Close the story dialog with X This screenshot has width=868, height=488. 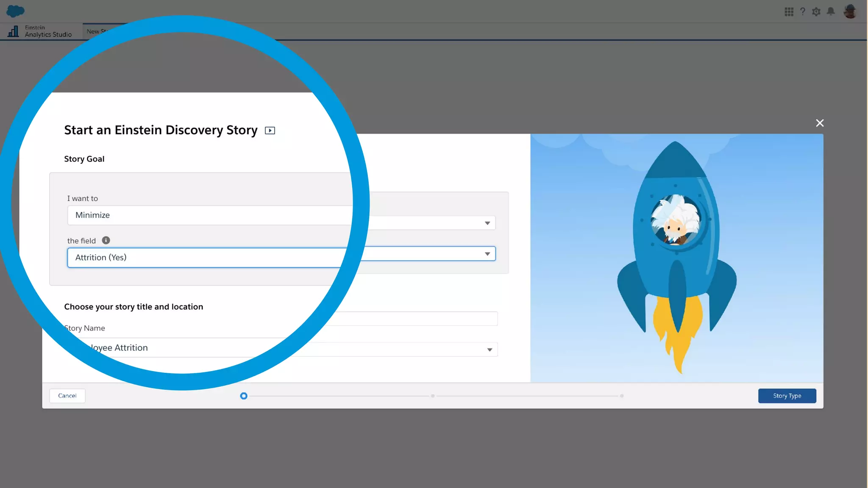[x=820, y=123]
